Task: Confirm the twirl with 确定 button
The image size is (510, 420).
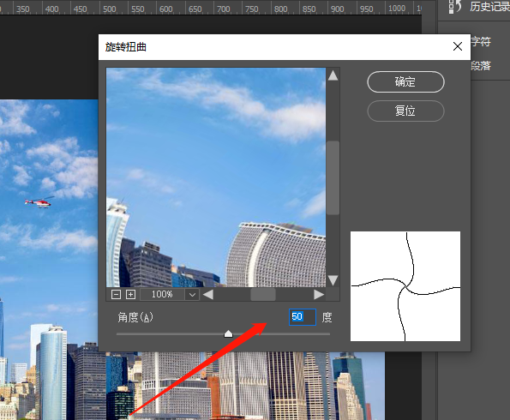Action: pos(405,82)
